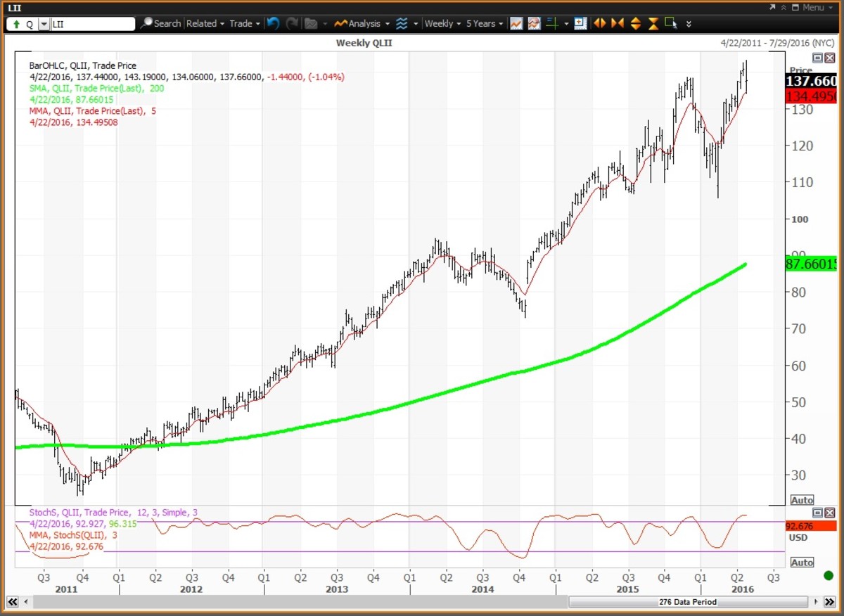This screenshot has width=844, height=616.
Task: Click the blue wavy lines icon
Action: [x=402, y=23]
